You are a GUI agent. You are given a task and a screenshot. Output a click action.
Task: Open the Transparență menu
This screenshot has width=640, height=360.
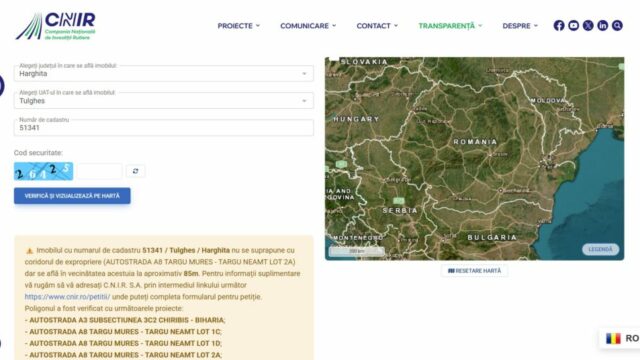point(450,26)
